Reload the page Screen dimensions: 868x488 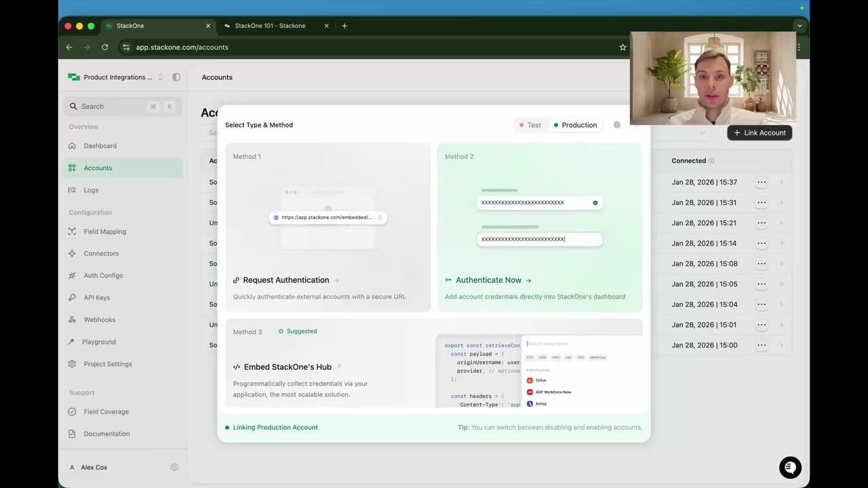click(104, 47)
